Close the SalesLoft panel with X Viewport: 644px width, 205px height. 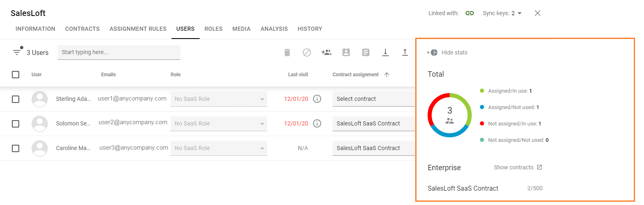coord(538,13)
